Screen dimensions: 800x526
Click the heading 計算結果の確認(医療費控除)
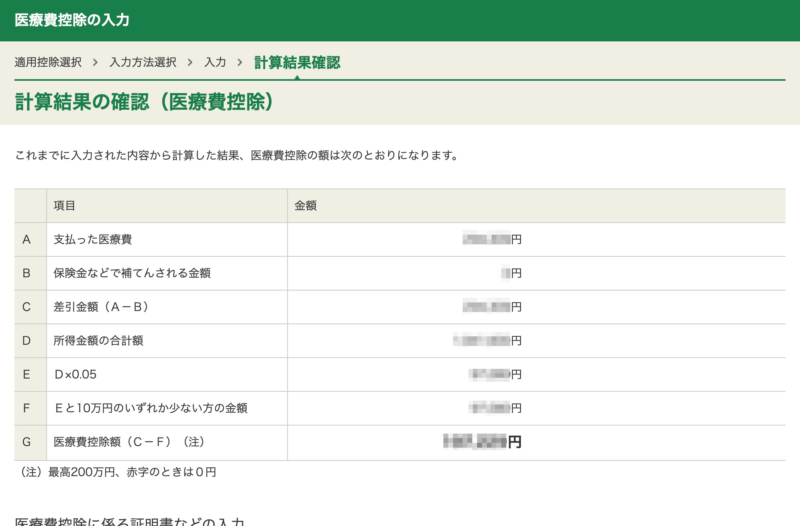(x=144, y=102)
